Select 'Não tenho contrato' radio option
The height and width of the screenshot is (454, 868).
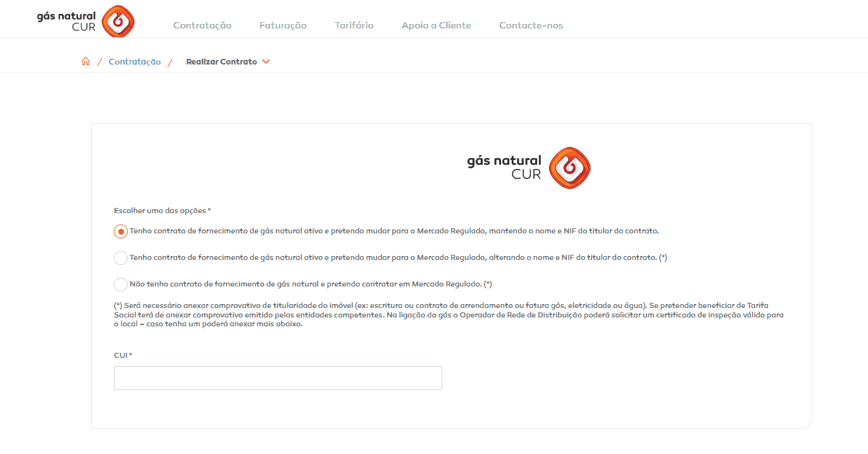click(121, 285)
